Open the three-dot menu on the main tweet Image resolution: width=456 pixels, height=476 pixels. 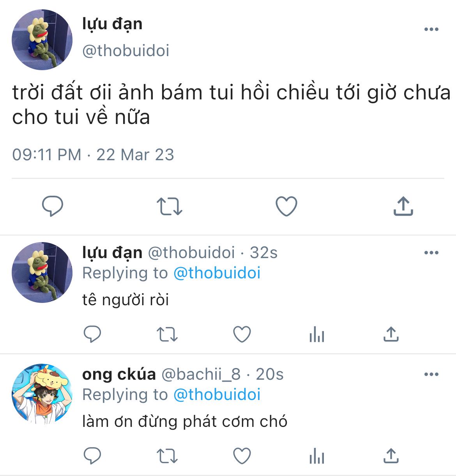point(431,29)
